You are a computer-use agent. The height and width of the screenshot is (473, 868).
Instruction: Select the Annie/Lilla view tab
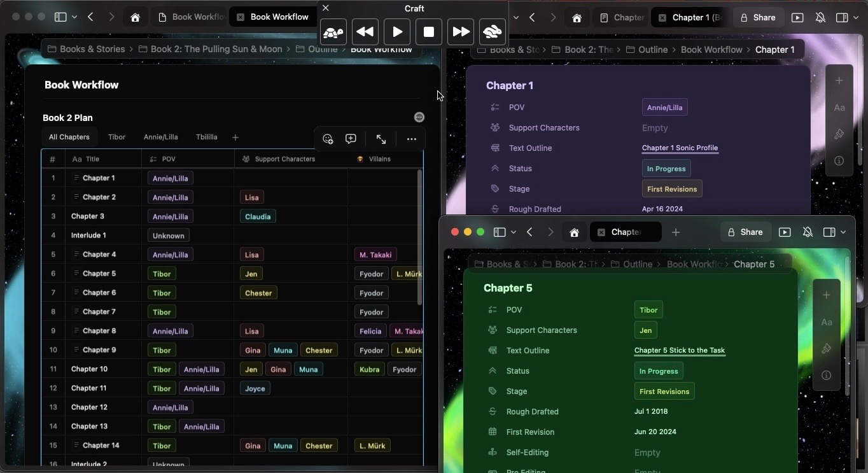160,137
